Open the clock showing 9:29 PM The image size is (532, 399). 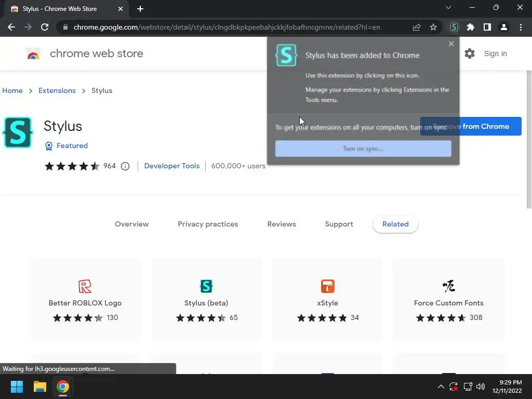(507, 387)
